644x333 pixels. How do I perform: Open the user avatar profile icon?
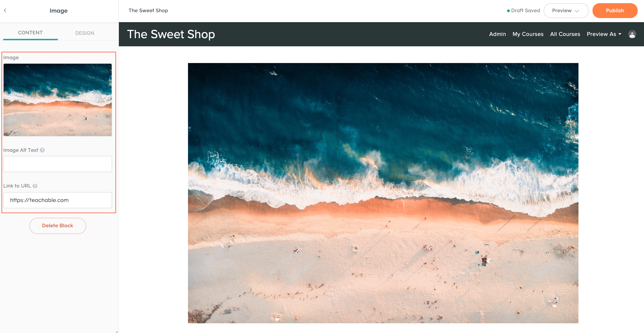click(x=632, y=34)
